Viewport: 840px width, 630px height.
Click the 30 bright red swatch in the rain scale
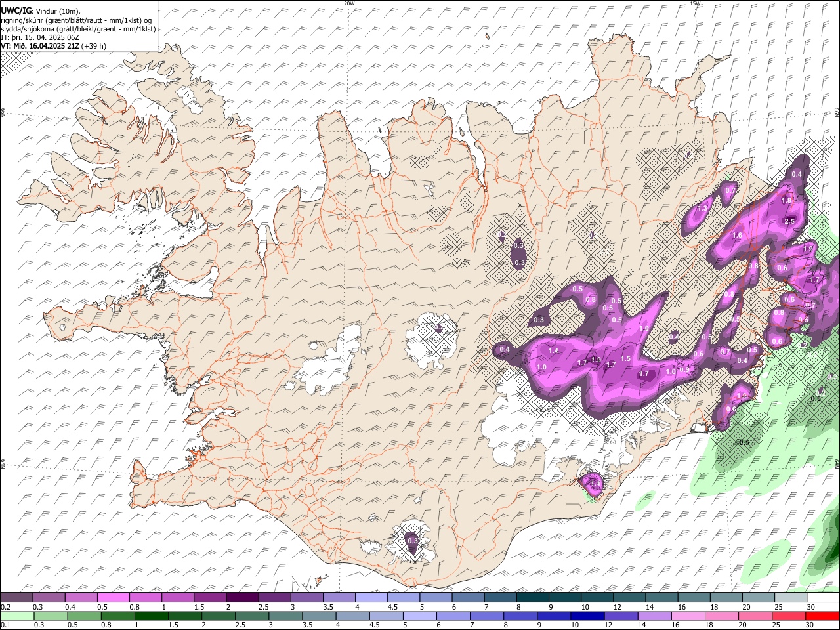coord(822,616)
